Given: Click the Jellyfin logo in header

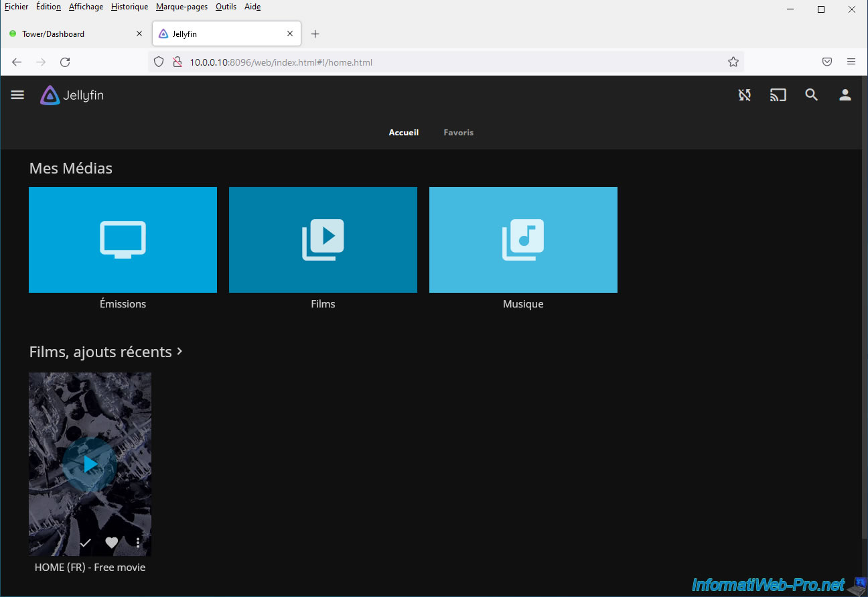Looking at the screenshot, I should [x=72, y=95].
